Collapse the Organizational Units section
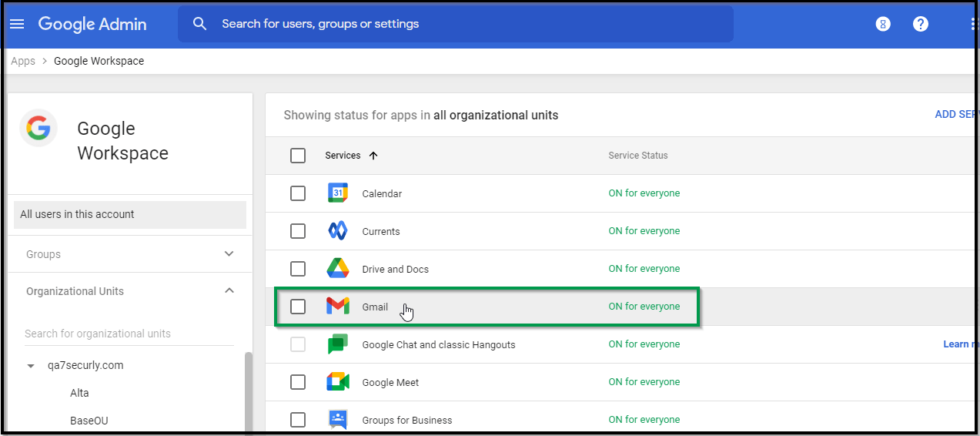Image resolution: width=980 pixels, height=436 pixels. click(229, 291)
